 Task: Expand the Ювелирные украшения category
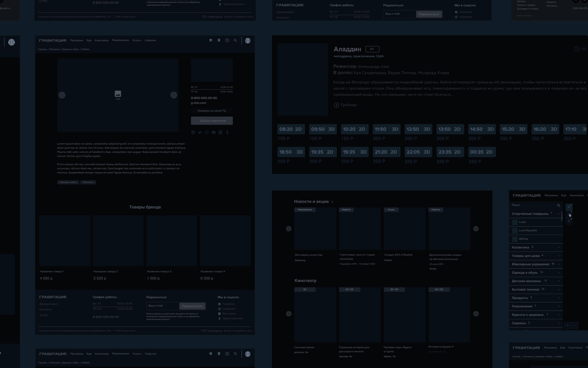(x=559, y=264)
